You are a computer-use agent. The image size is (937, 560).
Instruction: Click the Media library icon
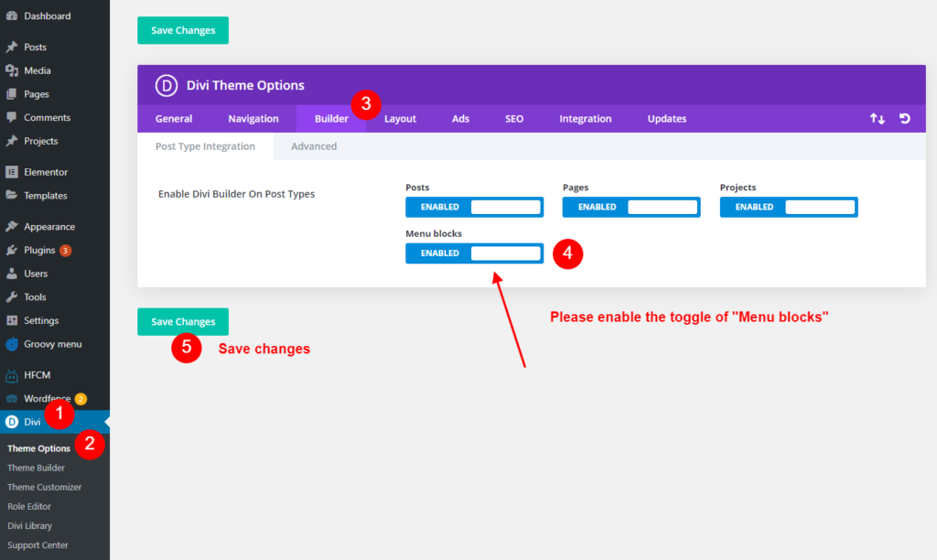11,70
